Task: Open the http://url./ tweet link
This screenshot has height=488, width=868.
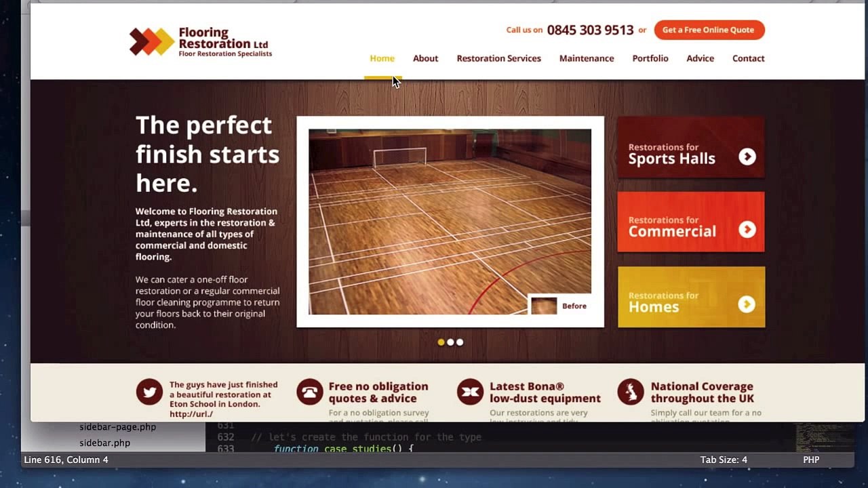Action: tap(191, 414)
